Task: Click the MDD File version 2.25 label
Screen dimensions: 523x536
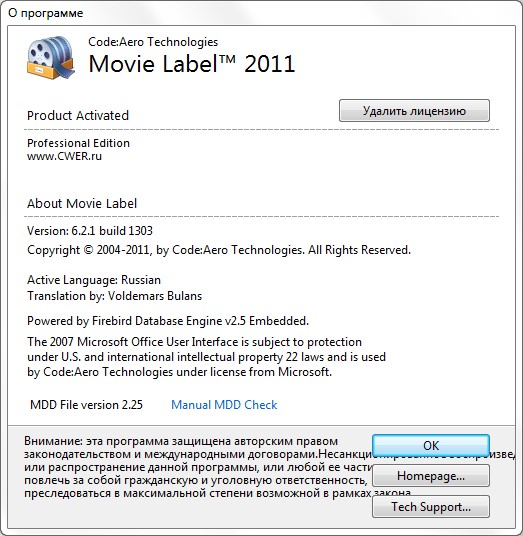Action: pyautogui.click(x=86, y=405)
